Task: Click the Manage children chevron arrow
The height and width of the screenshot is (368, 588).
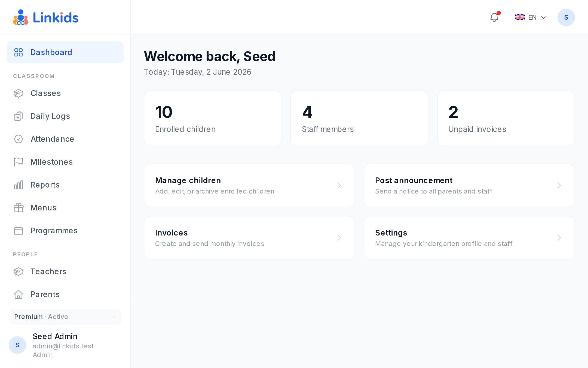Action: click(339, 185)
